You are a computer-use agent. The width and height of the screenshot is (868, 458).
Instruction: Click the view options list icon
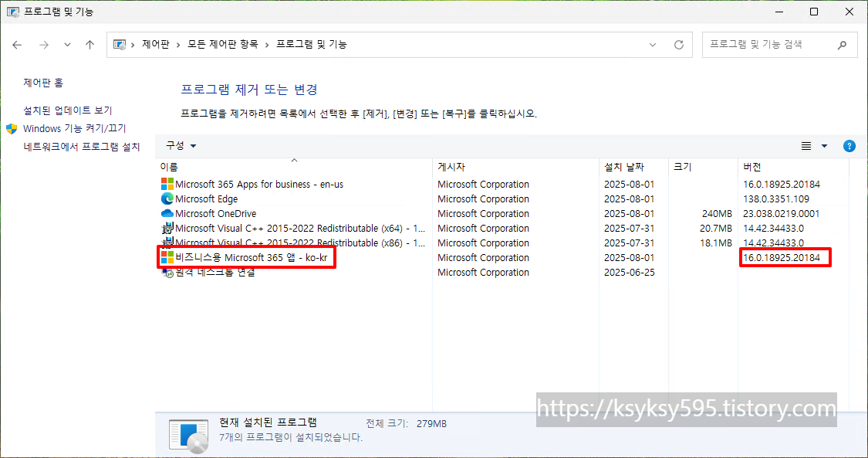click(x=806, y=146)
